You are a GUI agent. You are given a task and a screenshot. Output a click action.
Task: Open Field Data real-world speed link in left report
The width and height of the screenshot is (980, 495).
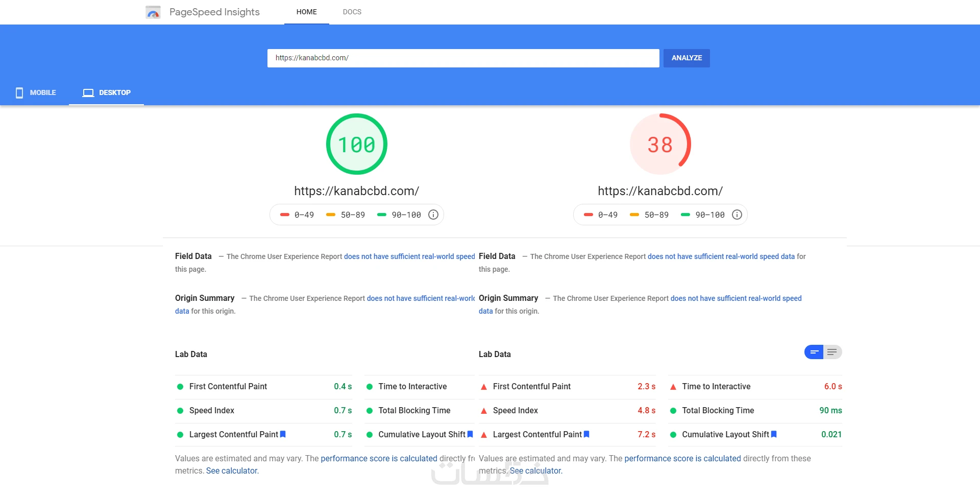point(409,256)
